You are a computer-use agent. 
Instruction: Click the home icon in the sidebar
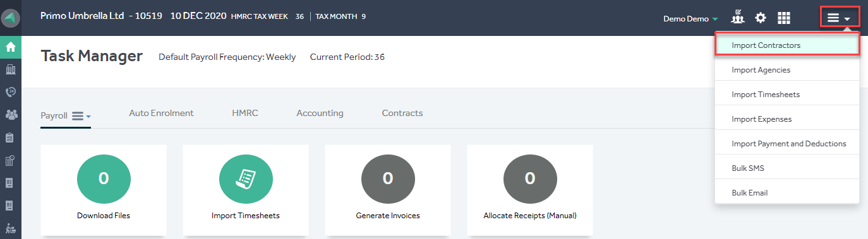(x=11, y=47)
